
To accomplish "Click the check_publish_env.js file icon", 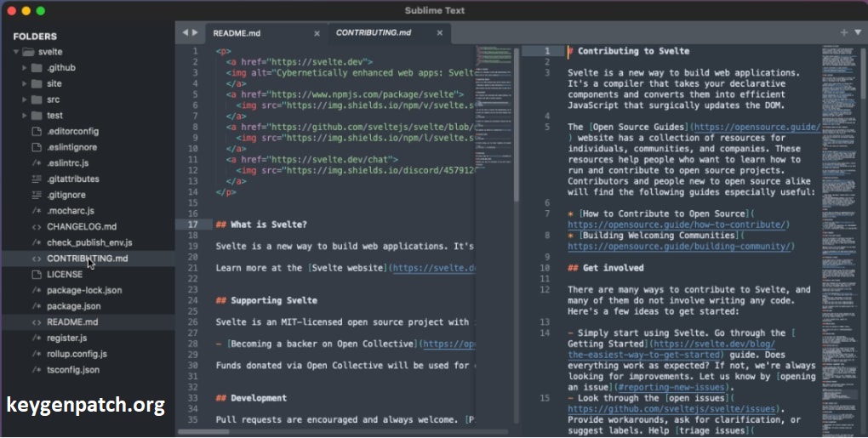I will pyautogui.click(x=37, y=242).
